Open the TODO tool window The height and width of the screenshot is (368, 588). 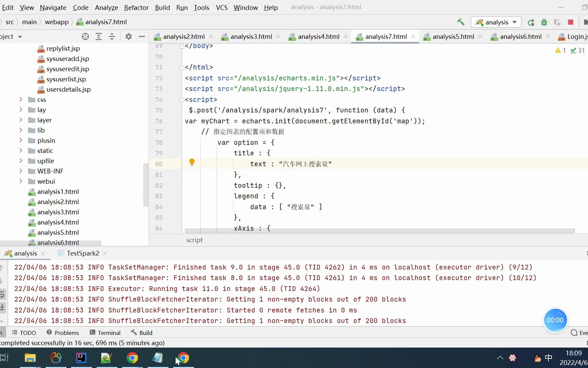click(x=24, y=333)
